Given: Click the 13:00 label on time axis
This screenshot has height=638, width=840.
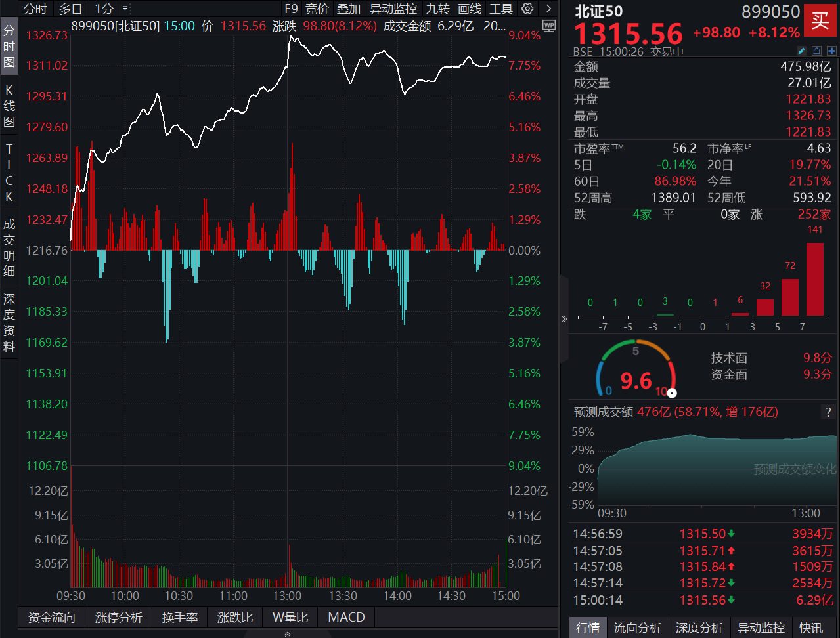Looking at the screenshot, I should coord(287,596).
